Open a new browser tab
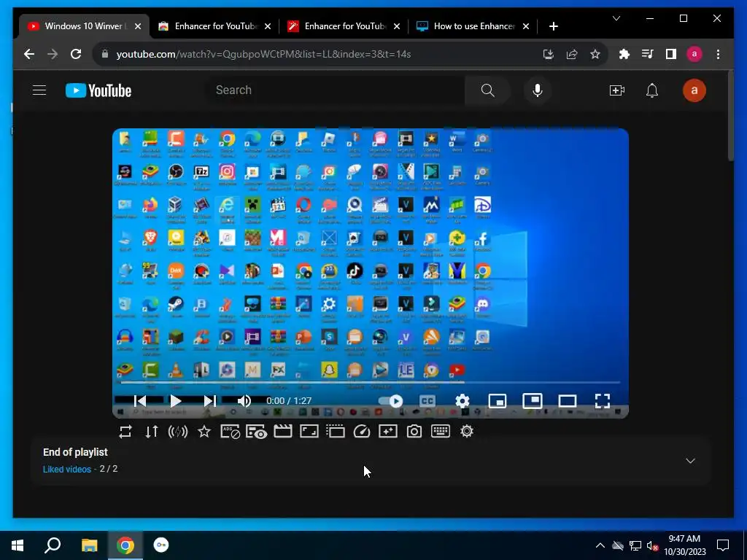 [x=553, y=26]
